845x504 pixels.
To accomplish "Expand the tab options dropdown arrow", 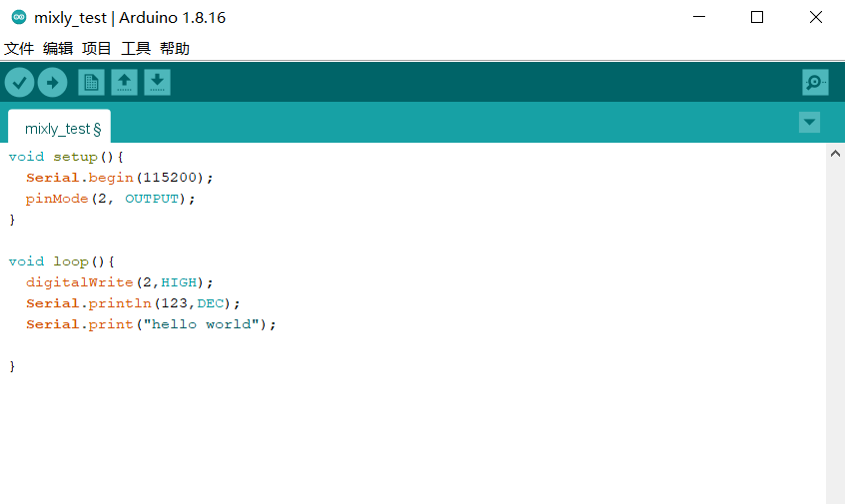I will pos(810,122).
